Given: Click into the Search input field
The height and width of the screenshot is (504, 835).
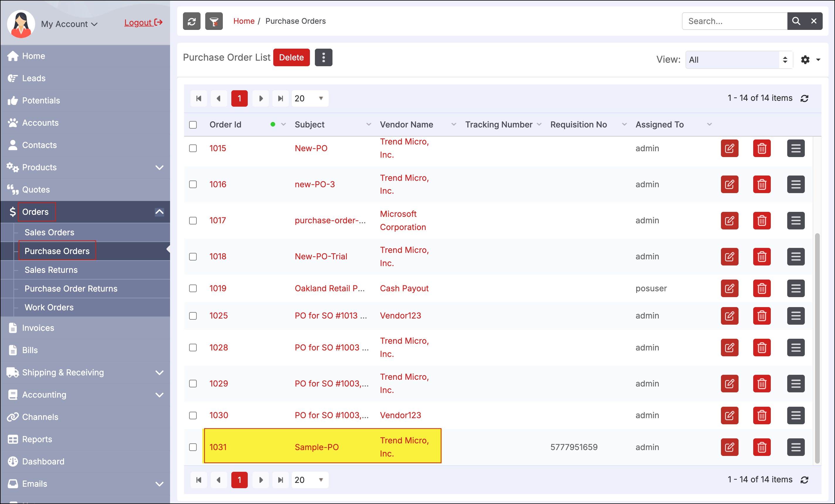Looking at the screenshot, I should 734,21.
